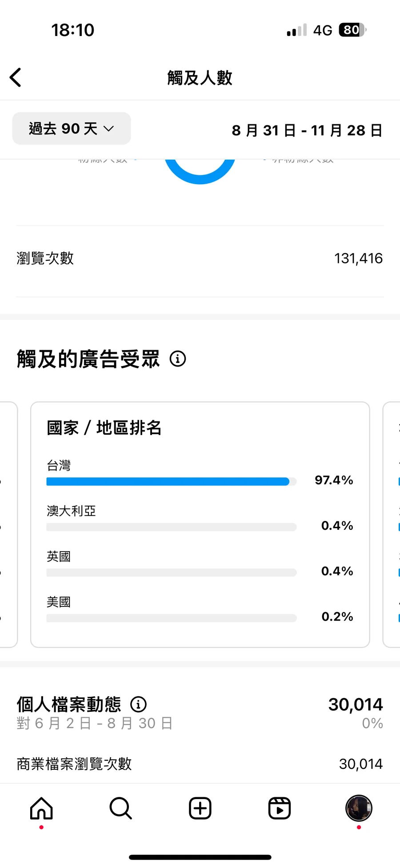Open info icon beside 個人檔案動態
Image resolution: width=400 pixels, height=868 pixels.
[x=138, y=704]
